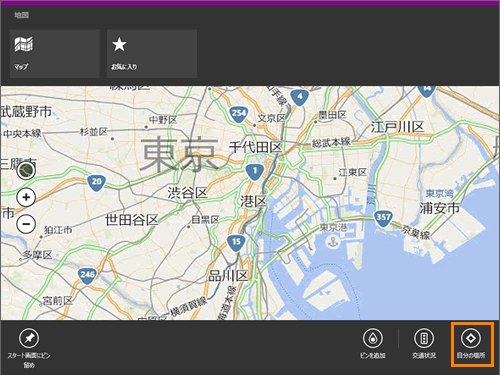
Task: Click route 246 shield marker
Action: (x=87, y=276)
